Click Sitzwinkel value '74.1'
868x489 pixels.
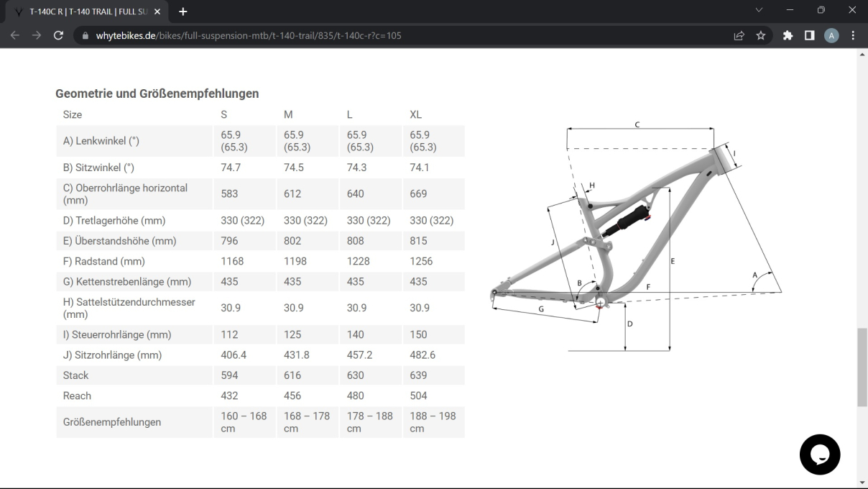(420, 168)
